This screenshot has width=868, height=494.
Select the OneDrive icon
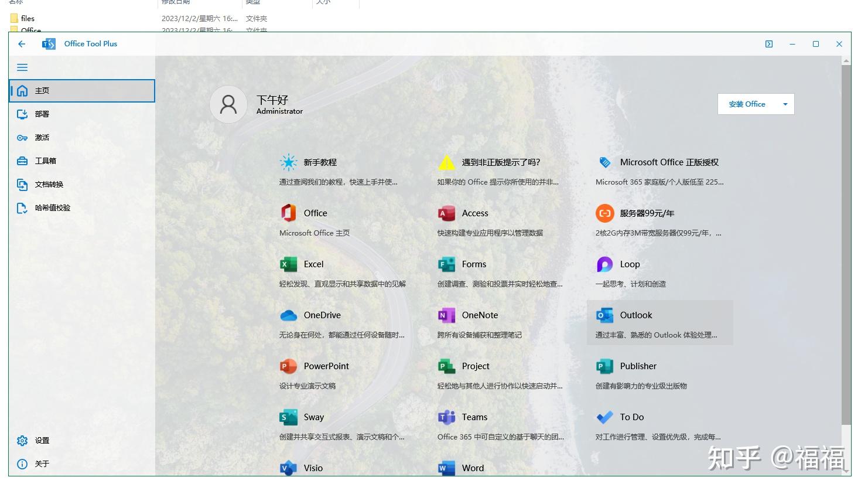[288, 315]
